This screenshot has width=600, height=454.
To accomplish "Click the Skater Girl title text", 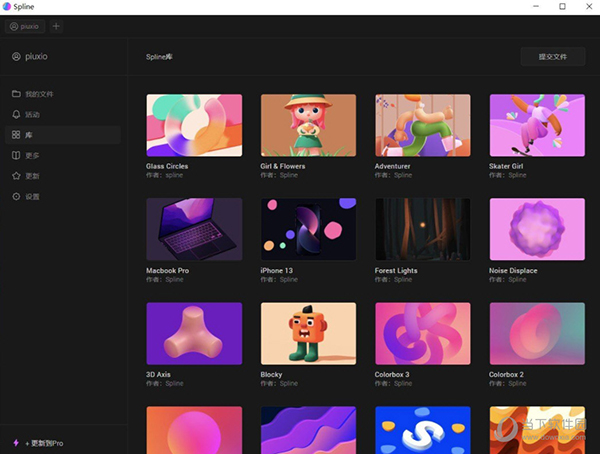I will (x=506, y=166).
